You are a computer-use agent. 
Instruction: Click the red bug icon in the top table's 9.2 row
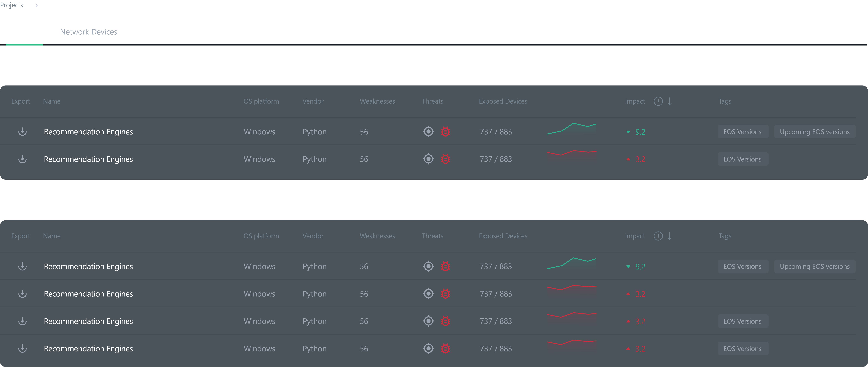pos(445,131)
